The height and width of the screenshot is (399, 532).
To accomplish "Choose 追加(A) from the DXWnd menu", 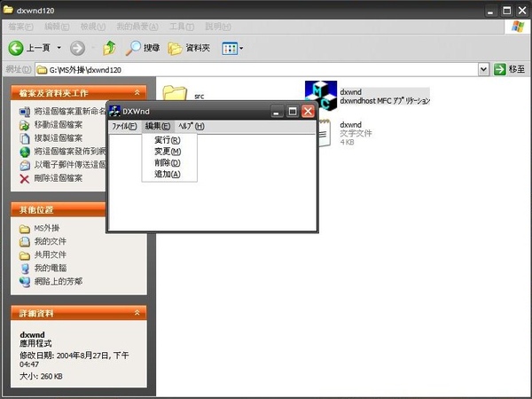I will [x=169, y=175].
